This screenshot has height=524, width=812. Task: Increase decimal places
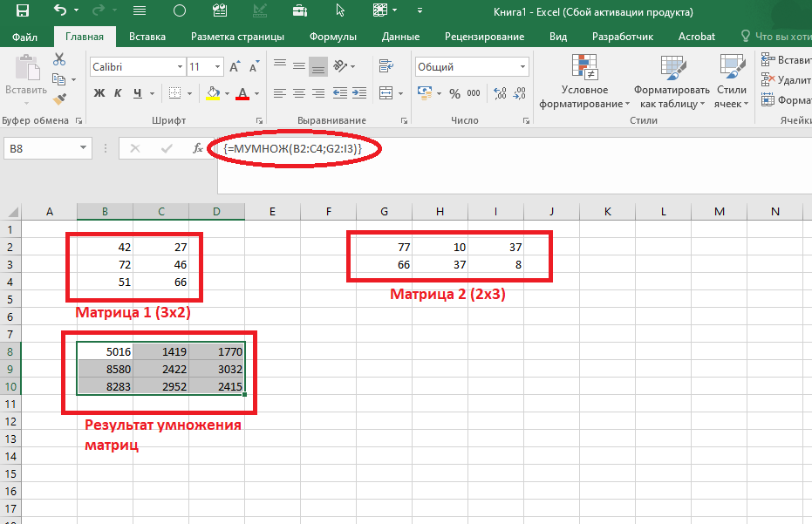coord(500,93)
